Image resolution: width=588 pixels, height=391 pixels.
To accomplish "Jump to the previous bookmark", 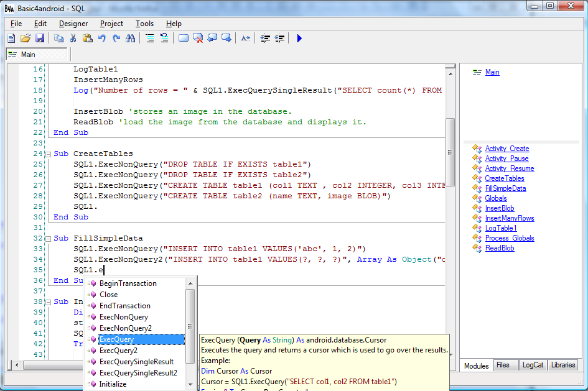I will coord(212,38).
